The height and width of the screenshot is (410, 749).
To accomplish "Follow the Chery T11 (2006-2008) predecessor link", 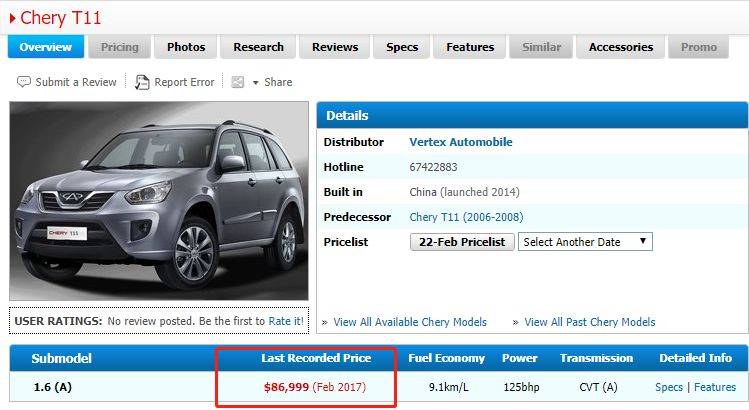I will pos(466,217).
